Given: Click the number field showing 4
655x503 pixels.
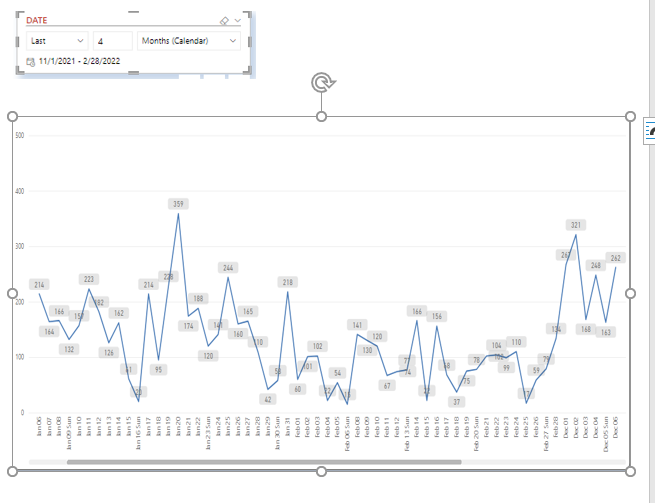Looking at the screenshot, I should (112, 41).
